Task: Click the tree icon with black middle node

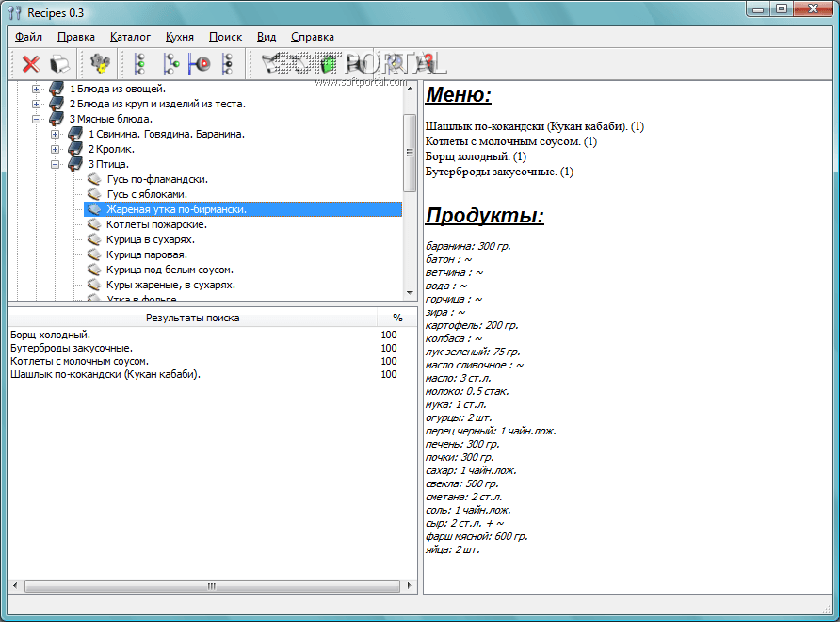Action: tap(228, 64)
